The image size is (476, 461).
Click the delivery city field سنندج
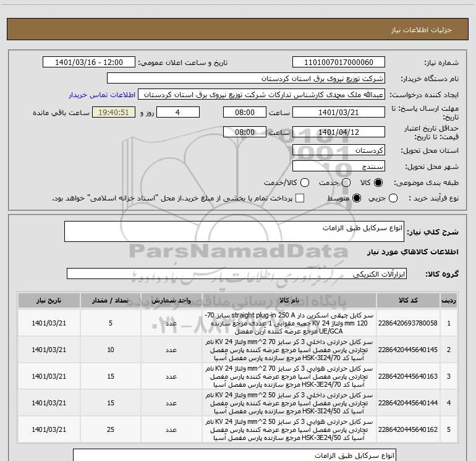[x=339, y=166]
